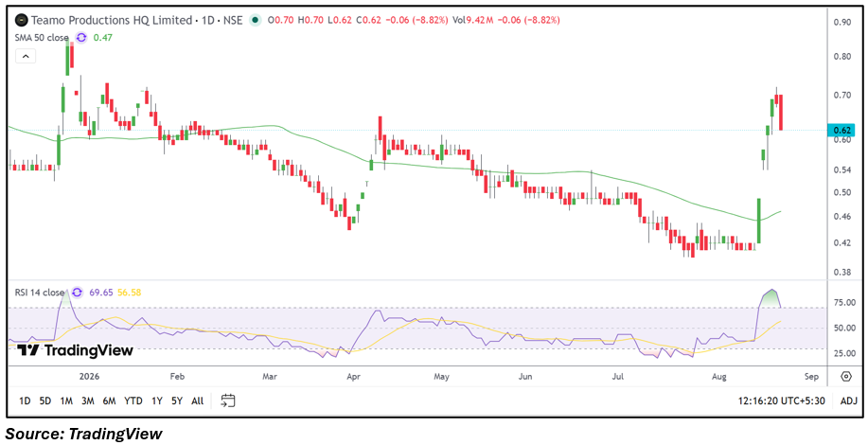The image size is (868, 445).
Task: Collapse the indicator legend with the chevron button
Action: (x=26, y=56)
